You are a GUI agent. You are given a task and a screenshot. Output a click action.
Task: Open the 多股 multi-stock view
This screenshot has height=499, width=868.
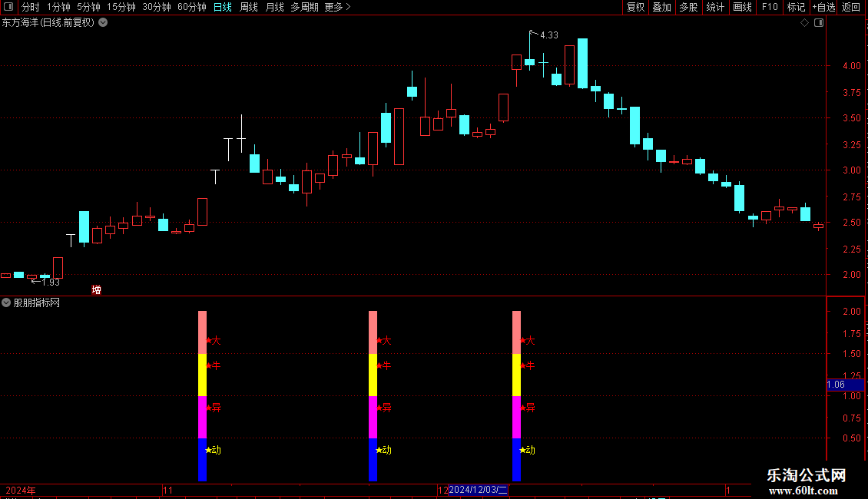coord(689,7)
